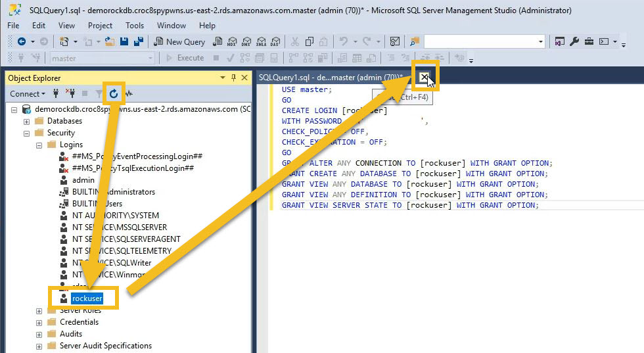Collapse the Security folder
The height and width of the screenshot is (353, 644).
tap(27, 133)
